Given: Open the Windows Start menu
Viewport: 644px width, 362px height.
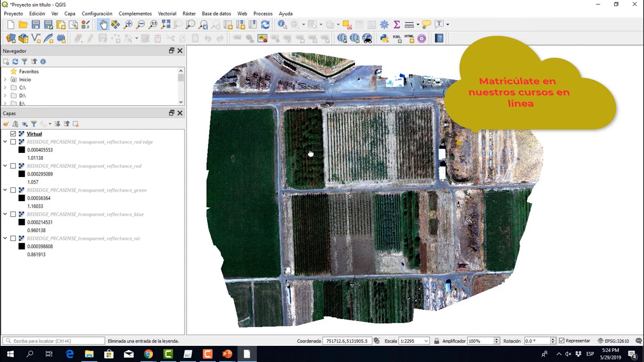Looking at the screenshot, I should [10, 354].
